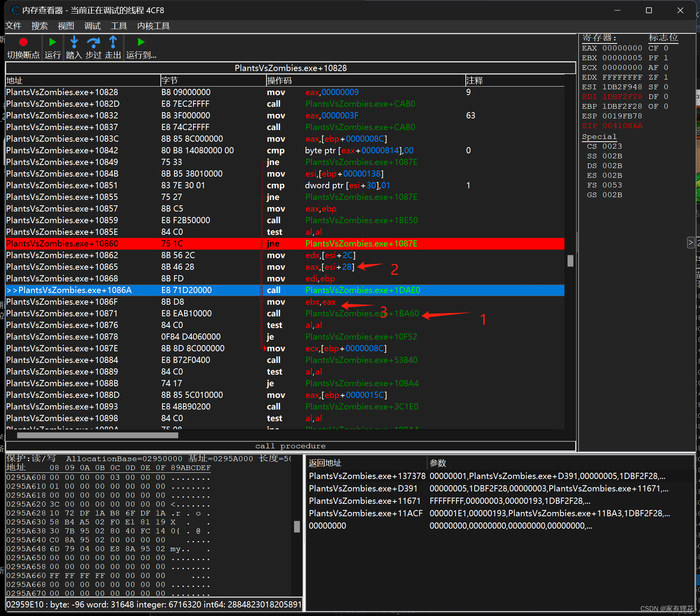Toggle the DF 0 flag
The height and width of the screenshot is (616, 700).
(x=658, y=97)
